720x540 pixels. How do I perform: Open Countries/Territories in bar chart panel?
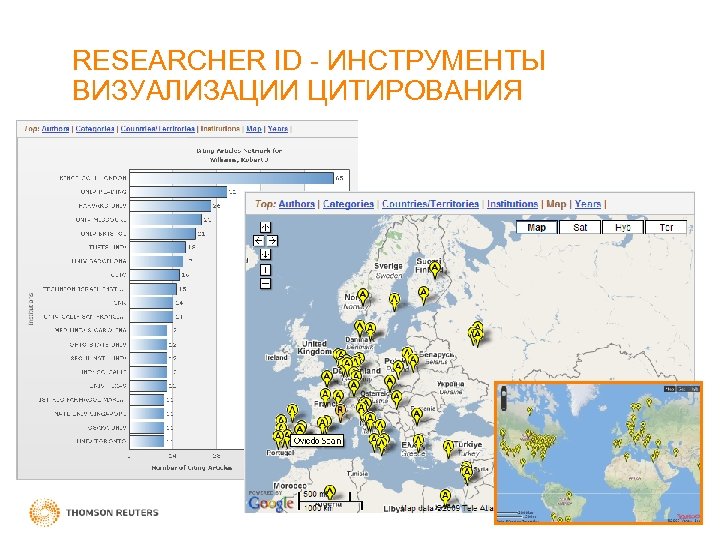[158, 129]
